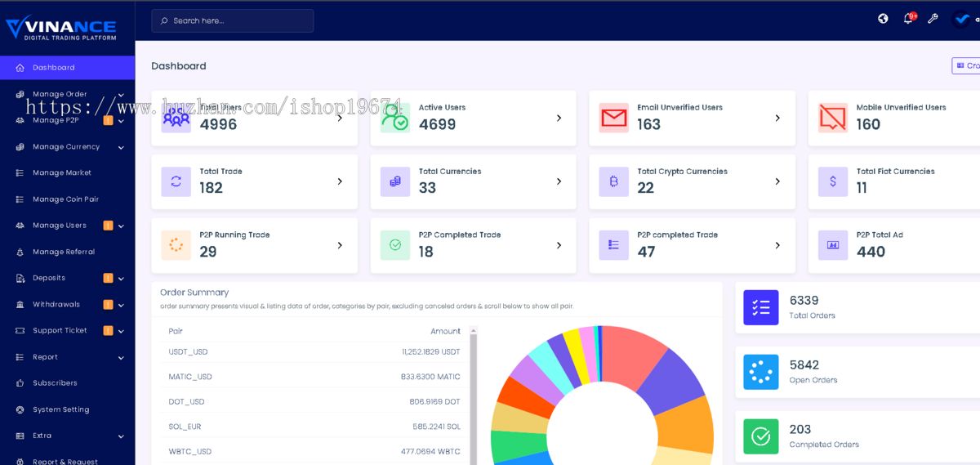The image size is (980, 465).
Task: Select the WBTC_USD pair row
Action: click(x=314, y=452)
